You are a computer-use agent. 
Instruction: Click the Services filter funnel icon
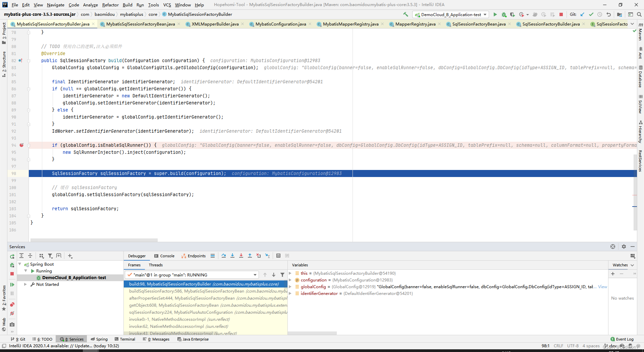click(x=50, y=256)
